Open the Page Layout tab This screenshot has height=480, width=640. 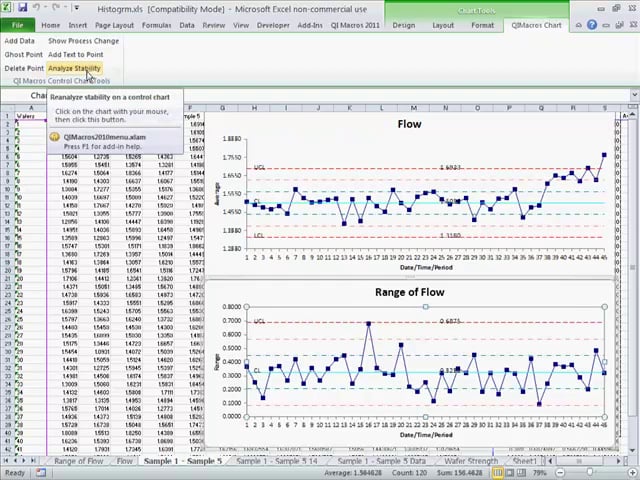tap(114, 25)
